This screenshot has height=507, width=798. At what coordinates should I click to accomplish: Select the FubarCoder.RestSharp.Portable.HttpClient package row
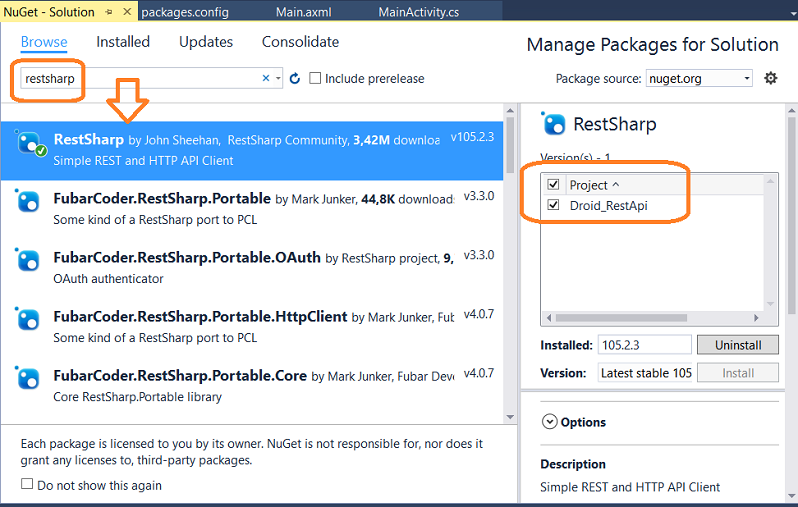point(252,327)
